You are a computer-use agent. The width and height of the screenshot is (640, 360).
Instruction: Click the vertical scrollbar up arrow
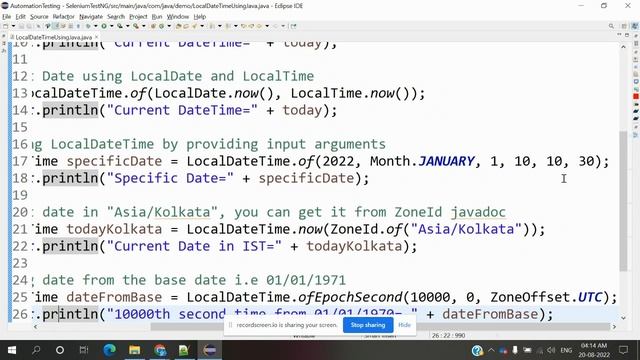coord(623,47)
